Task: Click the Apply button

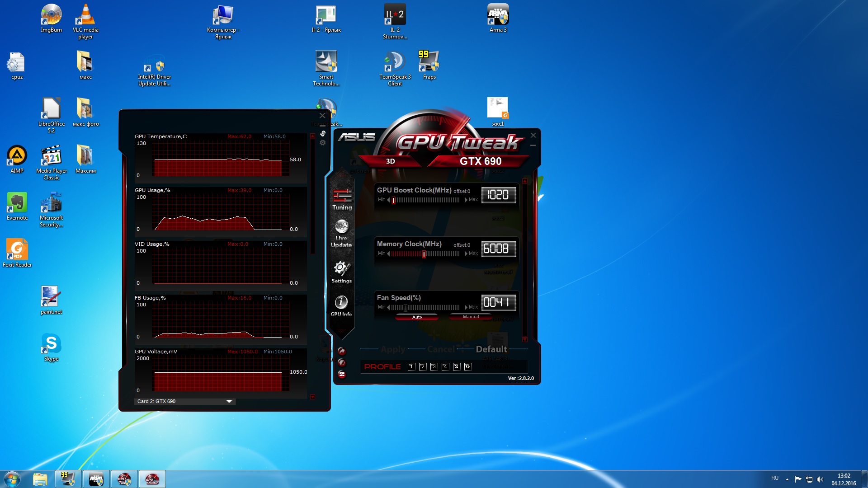Action: [393, 349]
